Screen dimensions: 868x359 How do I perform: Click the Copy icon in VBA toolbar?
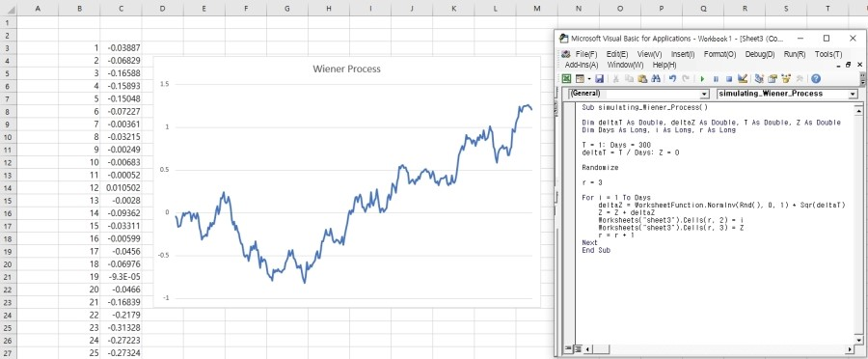(x=630, y=79)
